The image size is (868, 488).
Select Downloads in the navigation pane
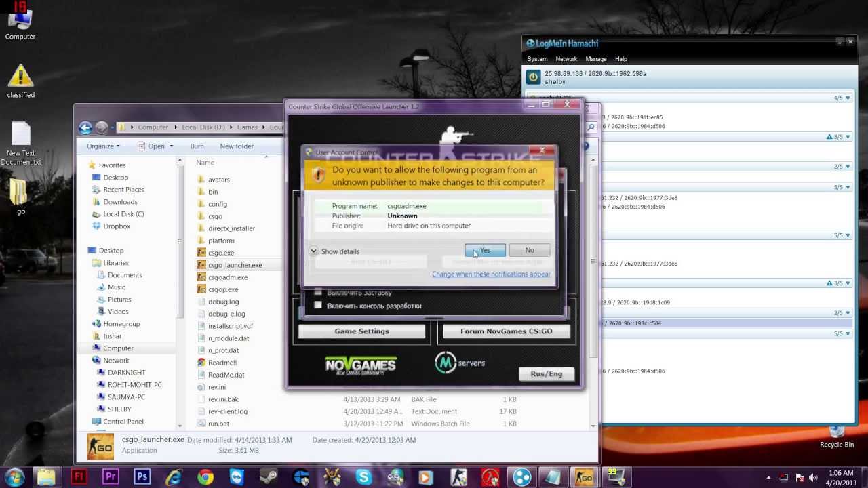120,202
